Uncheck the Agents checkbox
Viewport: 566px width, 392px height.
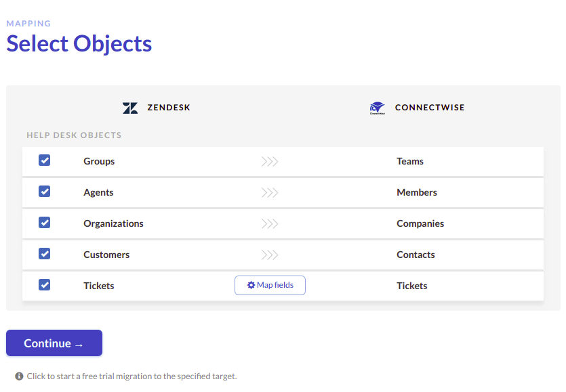tap(45, 192)
